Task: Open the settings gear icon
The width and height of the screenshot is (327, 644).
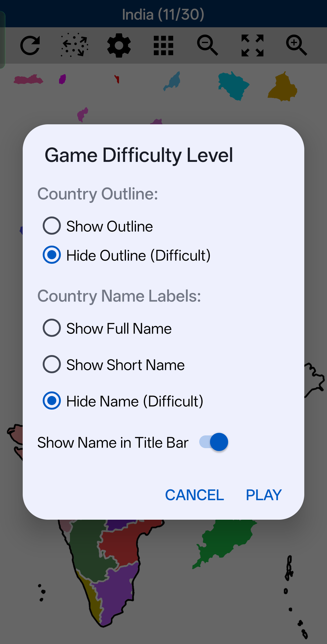Action: [119, 45]
